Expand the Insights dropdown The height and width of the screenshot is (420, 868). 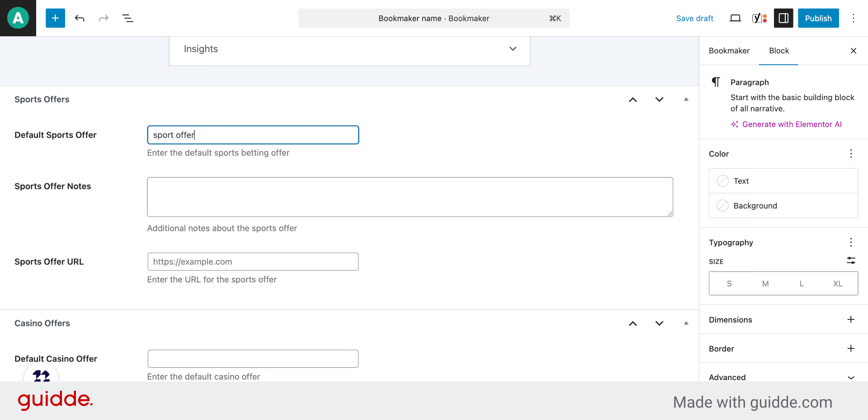point(513,49)
